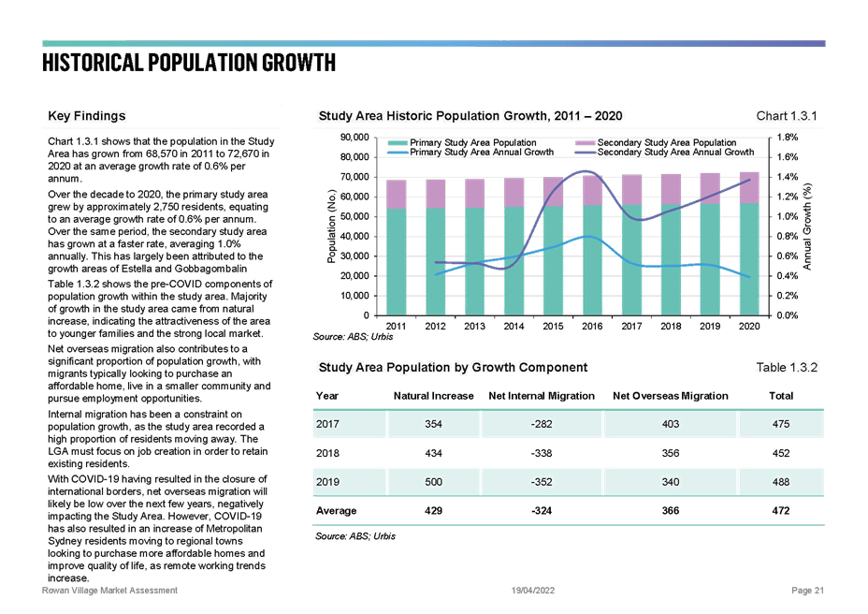Click the 2017 natural increase value '354'
This screenshot has height=614, width=868.
point(433,424)
